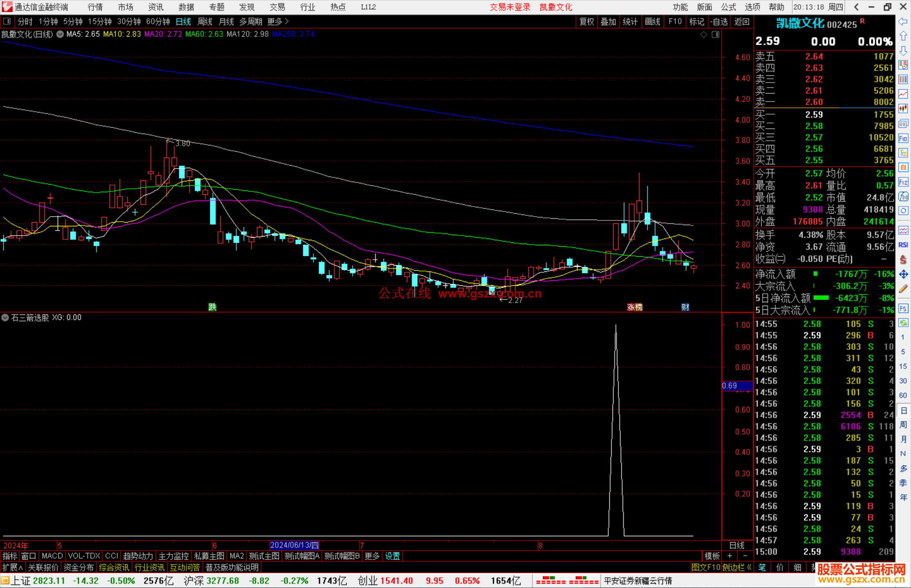Open the 行情 menu

click(95, 7)
